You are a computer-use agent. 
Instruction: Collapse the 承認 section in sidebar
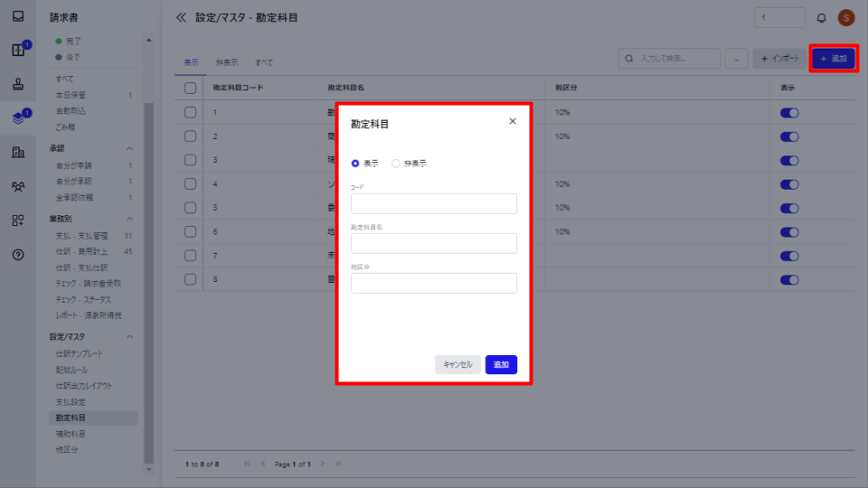(x=129, y=148)
